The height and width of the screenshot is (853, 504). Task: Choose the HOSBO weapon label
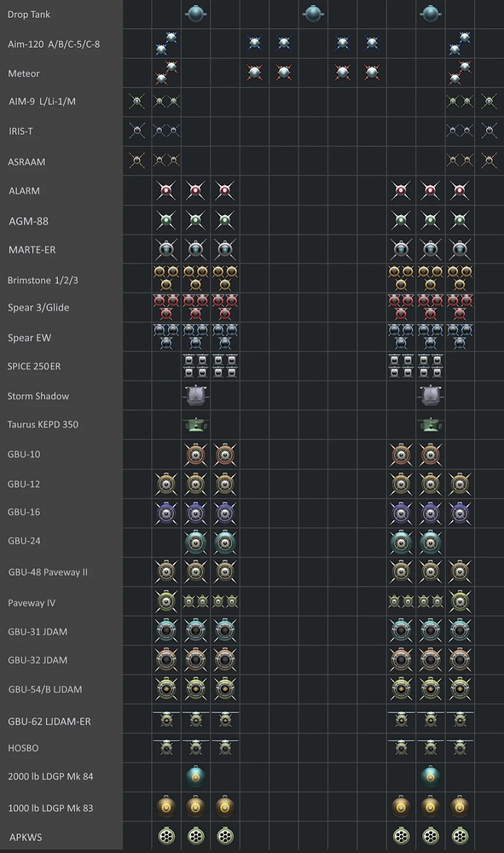click(23, 748)
